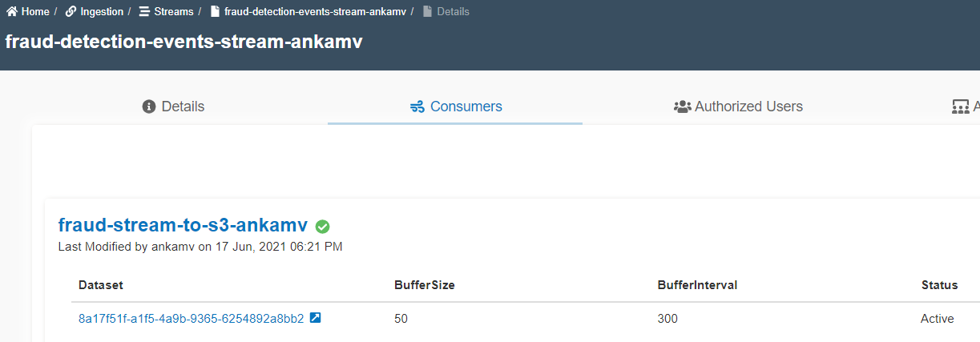Click the Dataset column header
The image size is (980, 342).
(x=101, y=285)
